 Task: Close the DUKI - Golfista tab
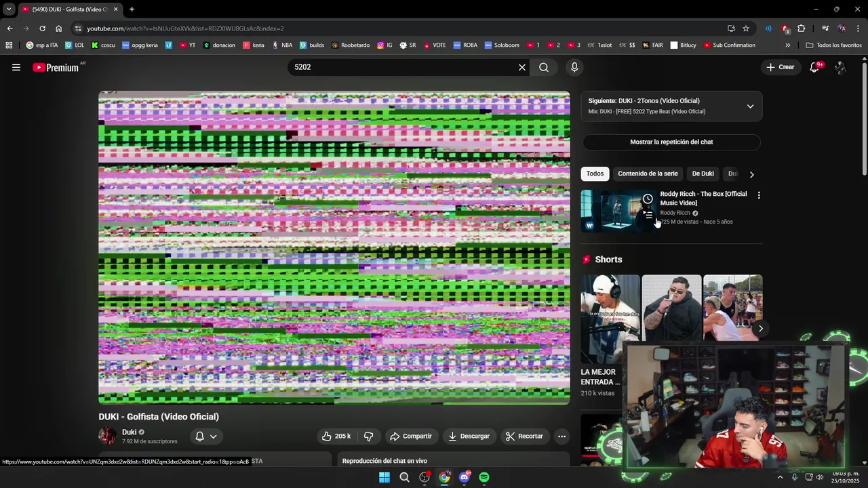(x=115, y=9)
